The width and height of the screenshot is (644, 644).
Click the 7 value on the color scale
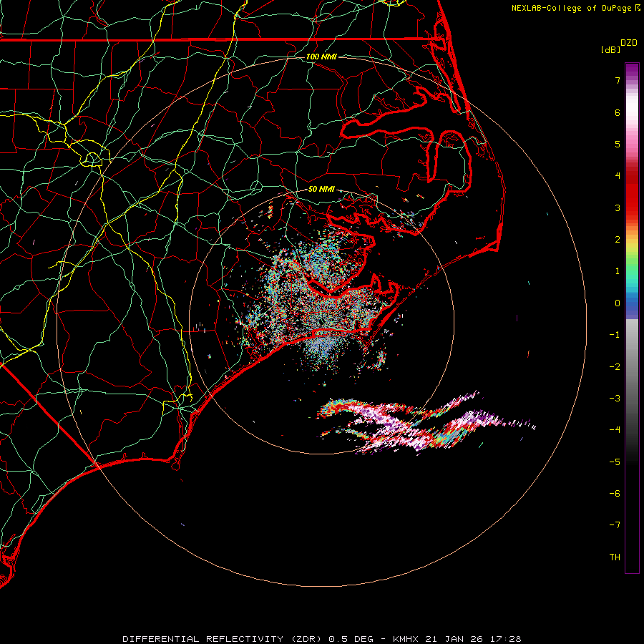[x=618, y=80]
